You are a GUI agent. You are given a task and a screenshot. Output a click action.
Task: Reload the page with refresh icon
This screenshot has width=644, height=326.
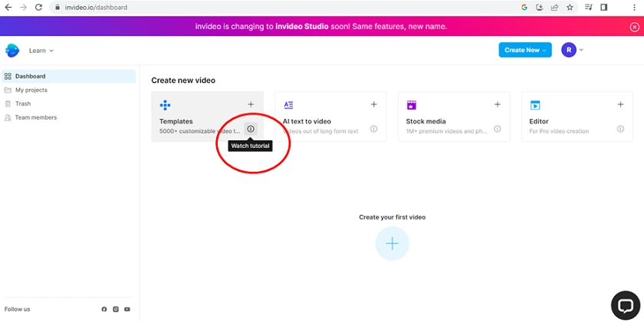point(38,7)
